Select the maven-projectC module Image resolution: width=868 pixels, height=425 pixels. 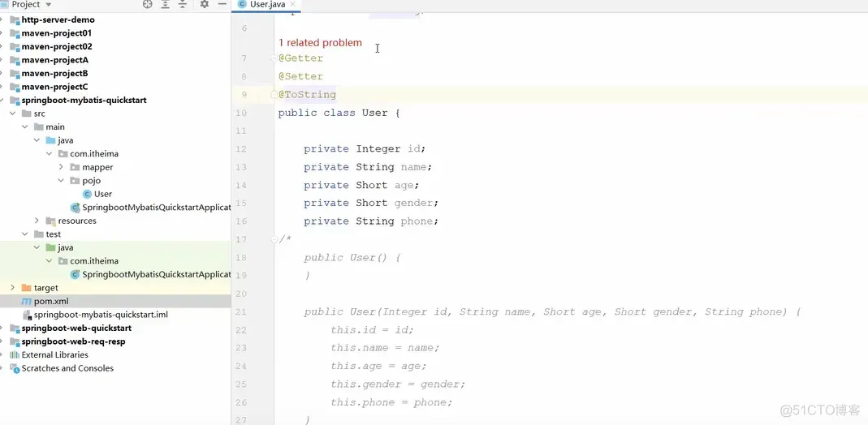54,87
